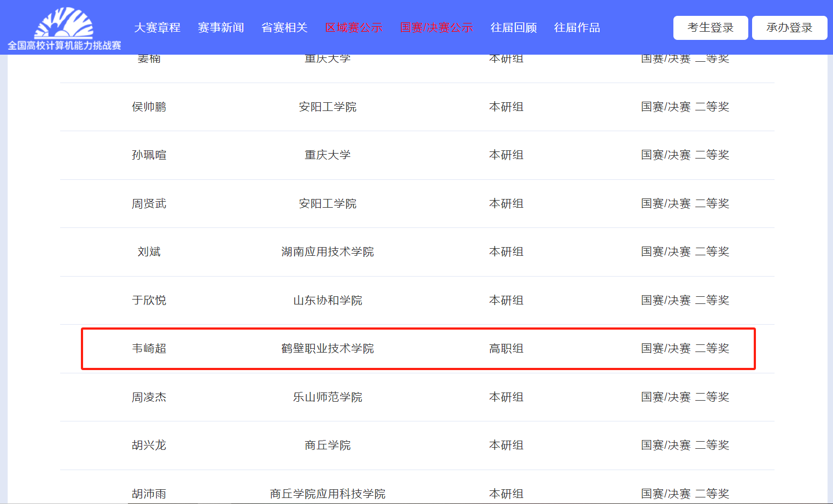Click 国赛/决赛 二等奖 in 周凌杰's row
Screen dimensions: 833x504
point(685,397)
